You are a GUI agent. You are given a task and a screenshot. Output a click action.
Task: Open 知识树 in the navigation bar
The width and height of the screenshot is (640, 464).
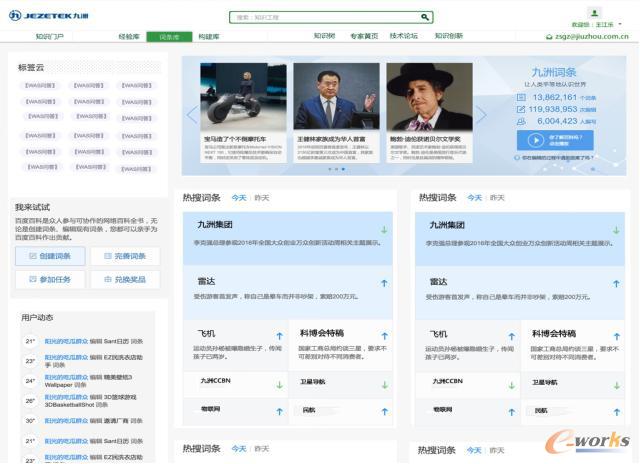324,36
